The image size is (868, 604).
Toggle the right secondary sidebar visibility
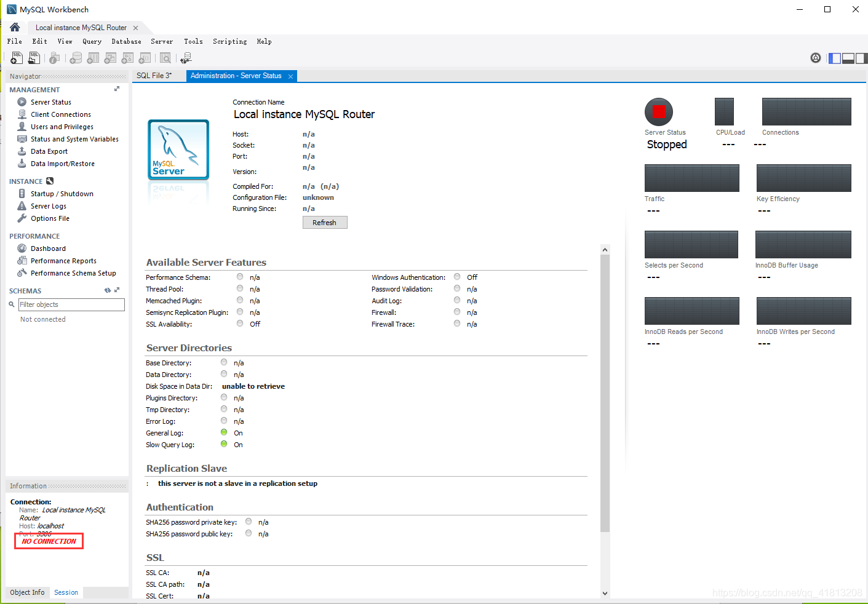point(861,58)
